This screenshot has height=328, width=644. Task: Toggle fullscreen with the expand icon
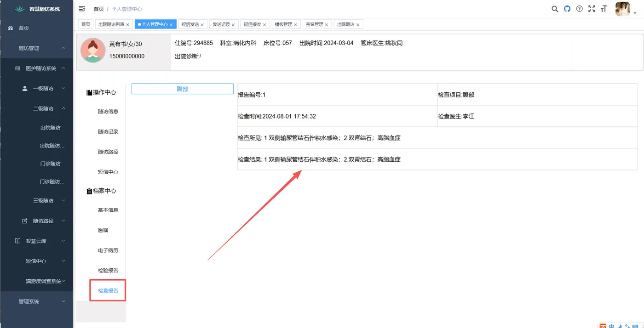(x=592, y=9)
